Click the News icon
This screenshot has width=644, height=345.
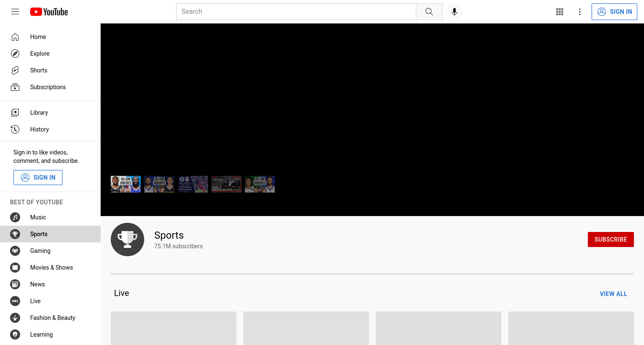tap(15, 284)
